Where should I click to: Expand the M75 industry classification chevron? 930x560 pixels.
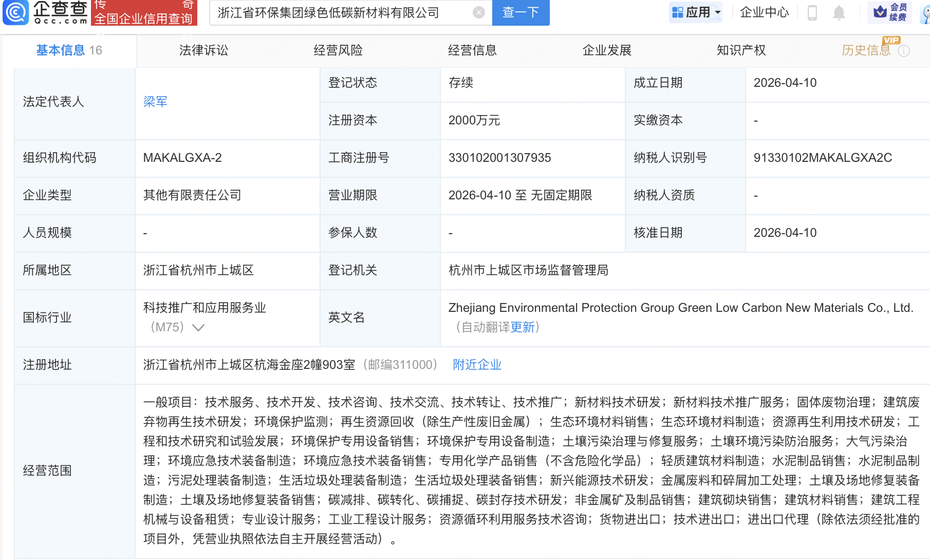coord(198,327)
